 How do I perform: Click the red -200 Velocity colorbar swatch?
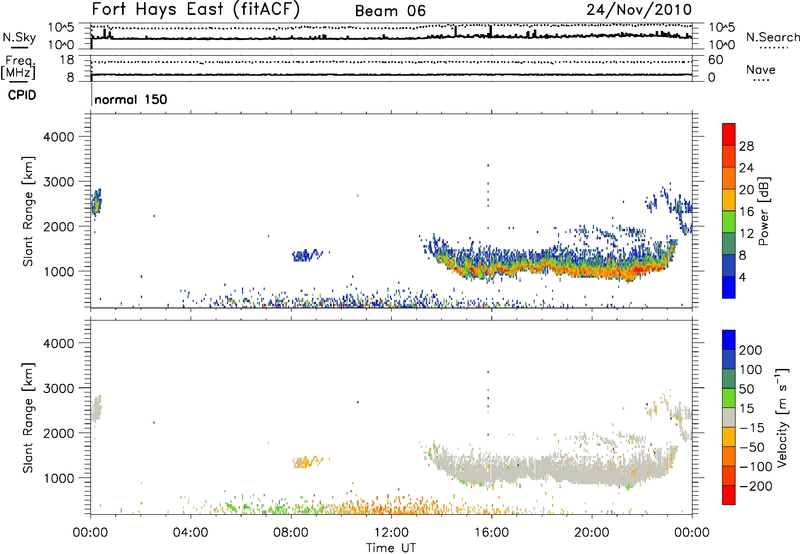click(x=729, y=495)
